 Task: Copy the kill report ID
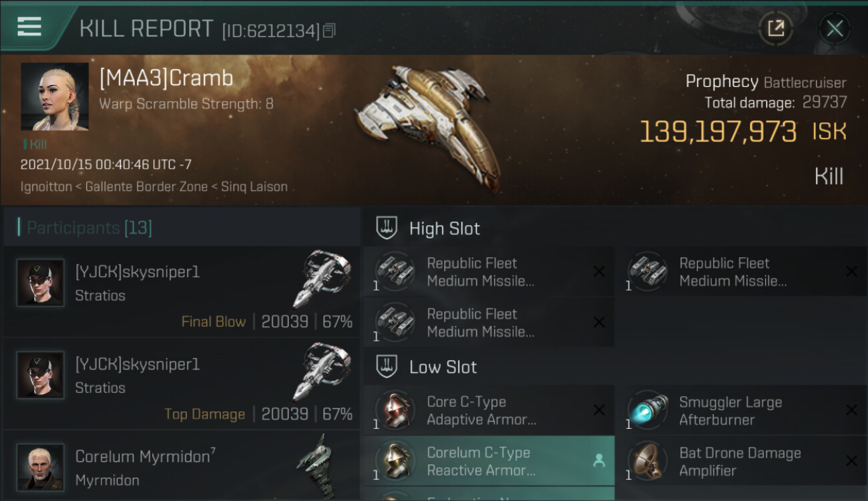[x=329, y=31]
